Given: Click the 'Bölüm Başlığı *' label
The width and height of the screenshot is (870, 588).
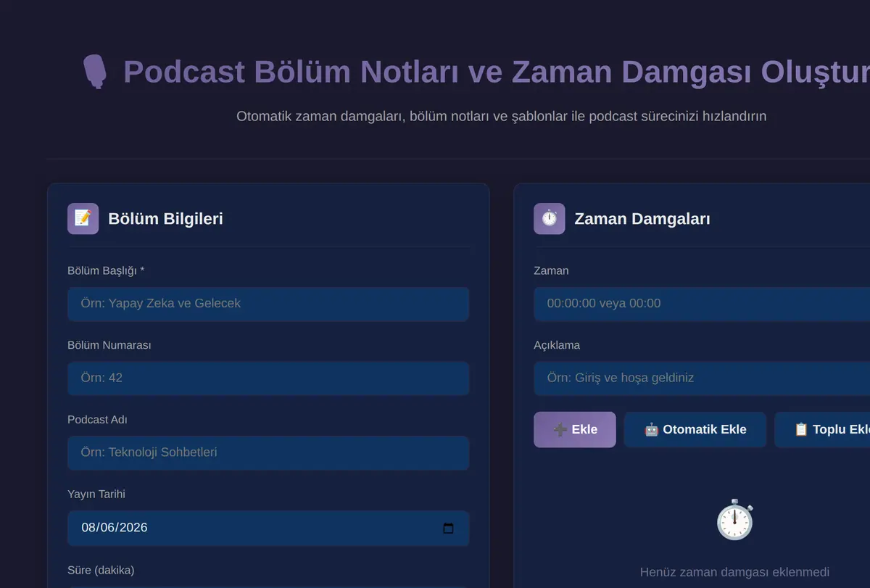Looking at the screenshot, I should (106, 270).
